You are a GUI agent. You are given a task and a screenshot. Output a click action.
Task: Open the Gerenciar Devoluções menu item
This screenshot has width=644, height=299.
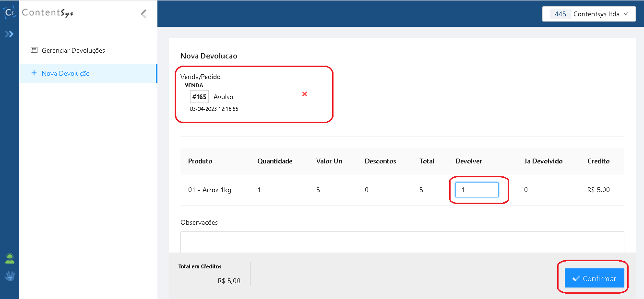coord(73,50)
